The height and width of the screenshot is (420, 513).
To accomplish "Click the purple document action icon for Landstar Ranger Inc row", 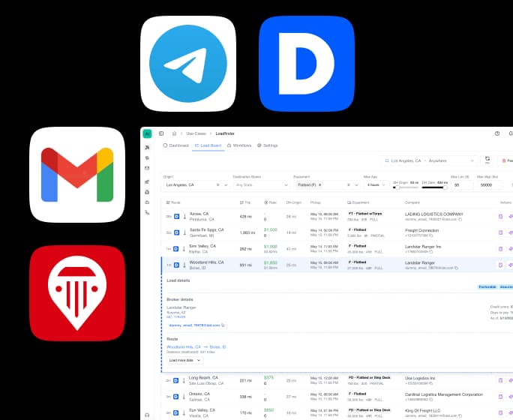I will 500,249.
